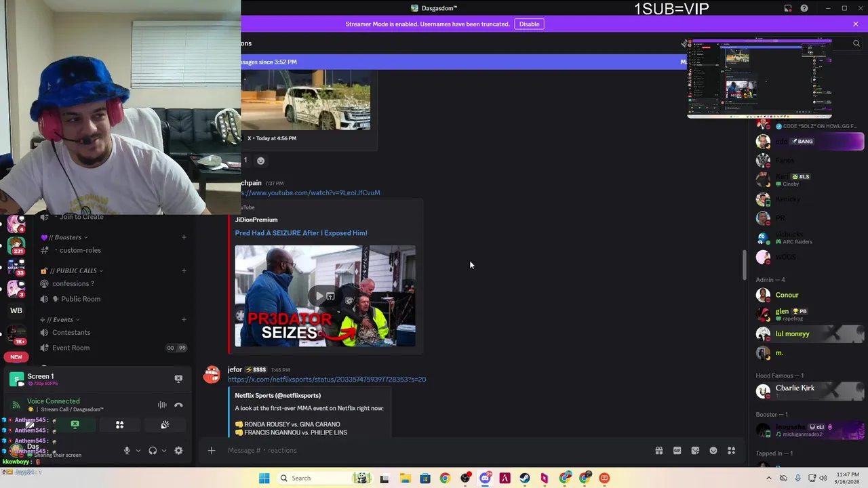
Task: Open the emoji picker in the message bar
Action: click(713, 451)
